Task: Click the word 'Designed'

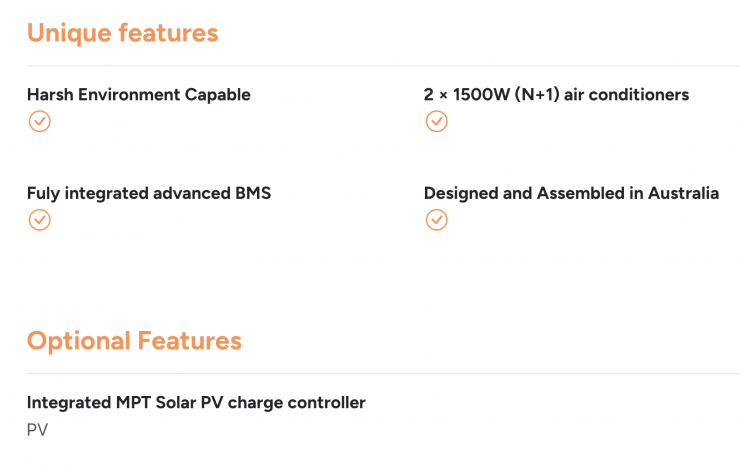Action: (461, 193)
